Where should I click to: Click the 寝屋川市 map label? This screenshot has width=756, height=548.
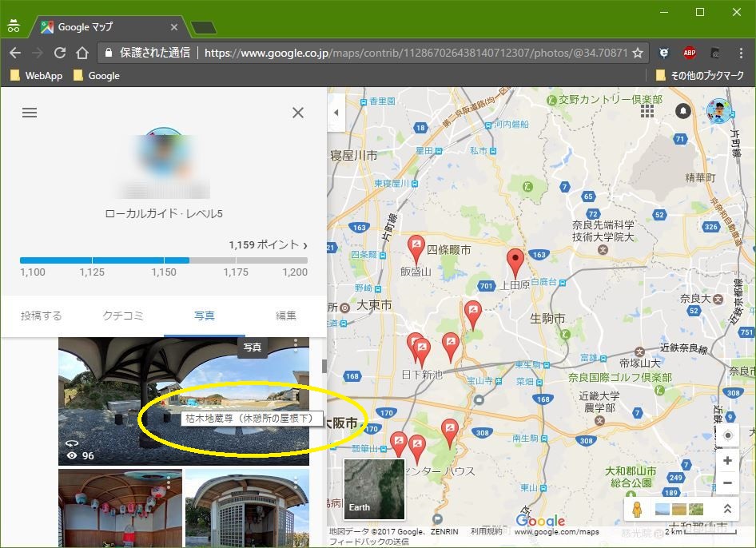point(353,155)
